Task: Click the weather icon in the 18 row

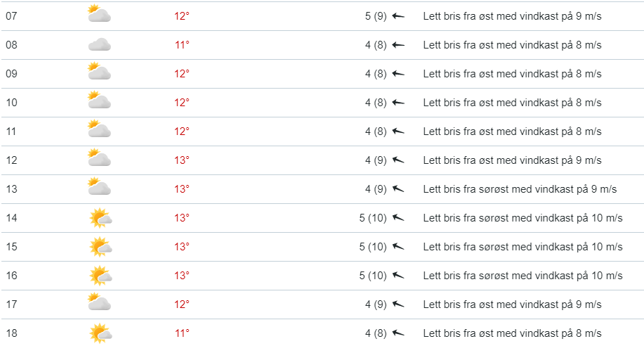Action: 101,333
